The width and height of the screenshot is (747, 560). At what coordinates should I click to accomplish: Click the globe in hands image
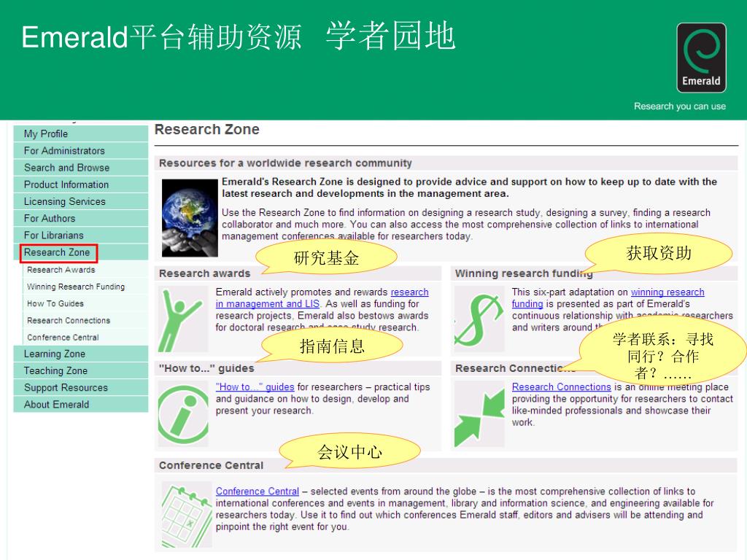click(x=190, y=217)
